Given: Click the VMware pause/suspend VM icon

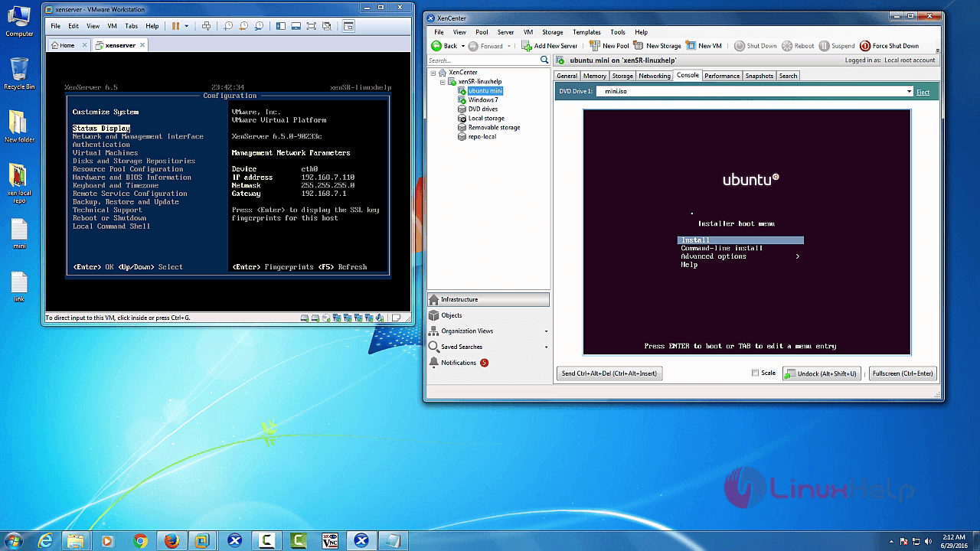Looking at the screenshot, I should point(175,26).
